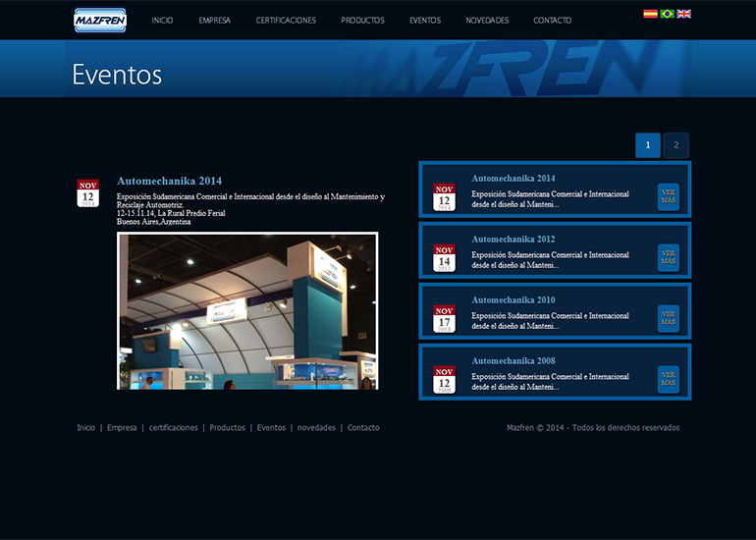Screen dimensions: 756x540
Task: Click the Eventos page heading
Action: [117, 75]
